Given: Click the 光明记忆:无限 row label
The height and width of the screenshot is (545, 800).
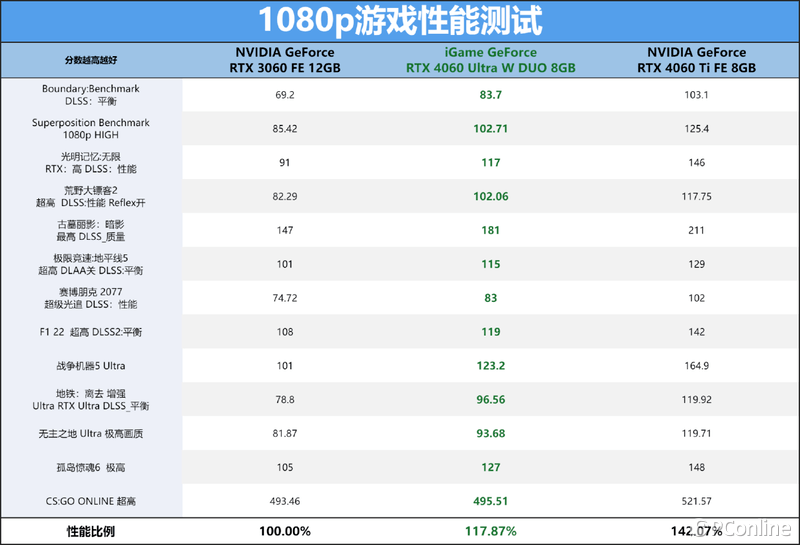Looking at the screenshot, I should (x=91, y=163).
